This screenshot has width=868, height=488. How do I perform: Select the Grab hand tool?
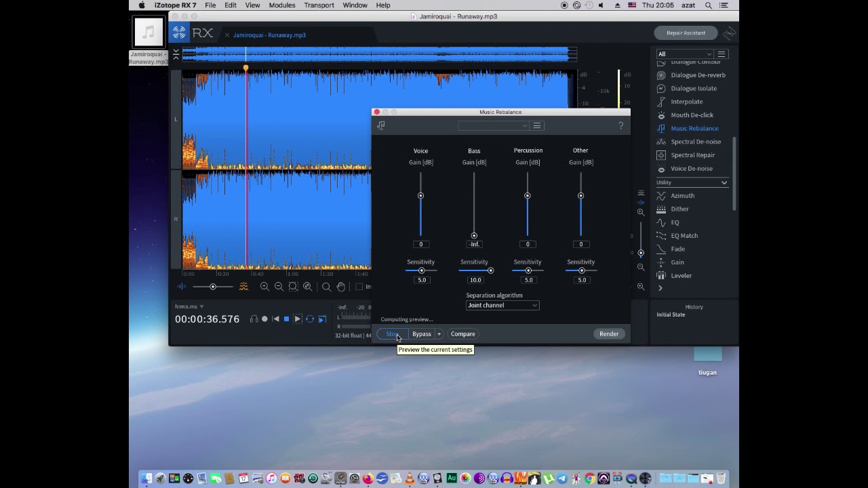341,287
